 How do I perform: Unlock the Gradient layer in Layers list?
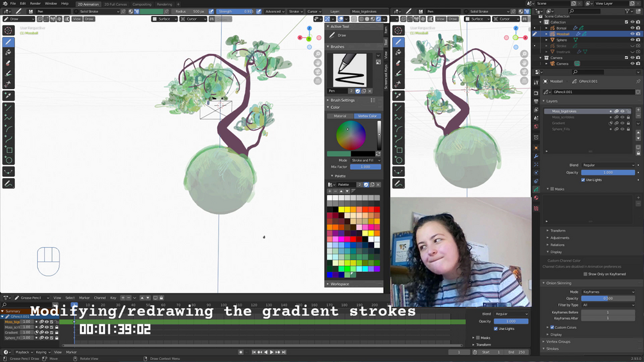pyautogui.click(x=628, y=123)
